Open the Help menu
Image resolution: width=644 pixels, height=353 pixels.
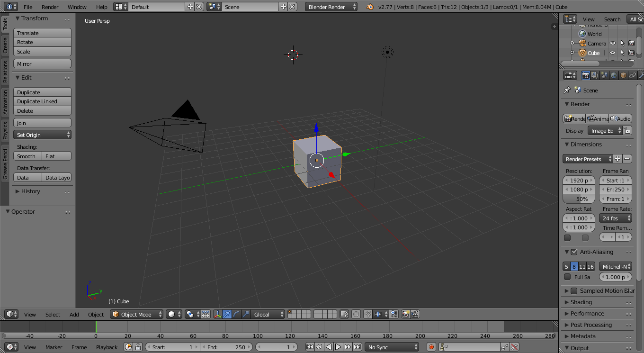102,7
